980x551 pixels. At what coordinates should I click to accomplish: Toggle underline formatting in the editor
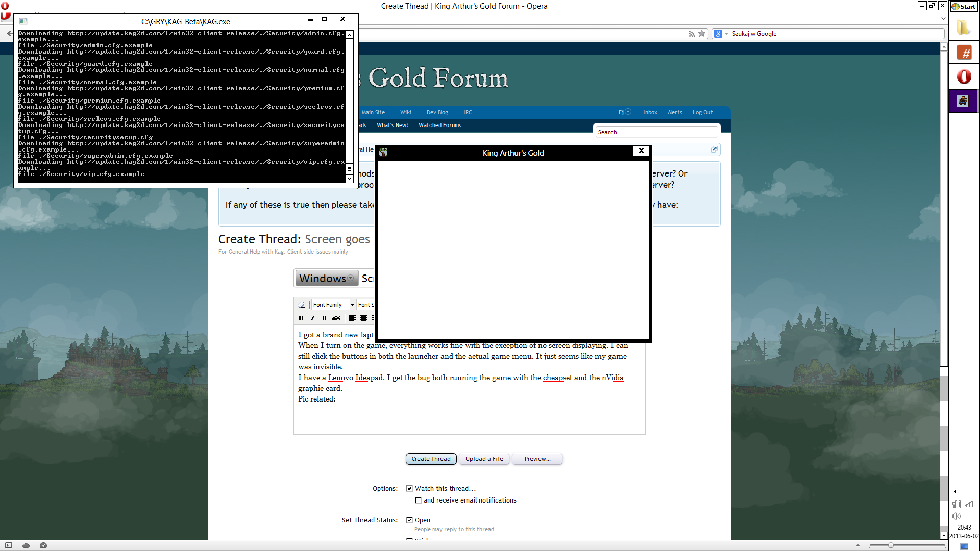click(x=324, y=318)
